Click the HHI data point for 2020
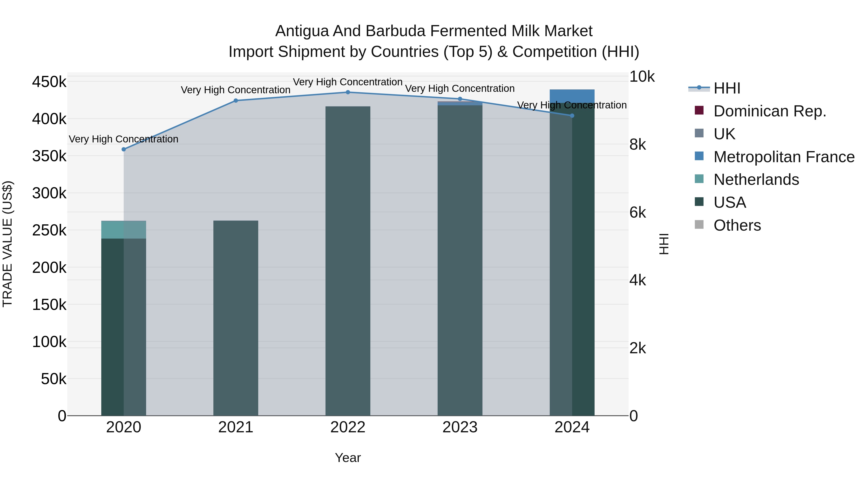868x488 pixels. tap(124, 149)
